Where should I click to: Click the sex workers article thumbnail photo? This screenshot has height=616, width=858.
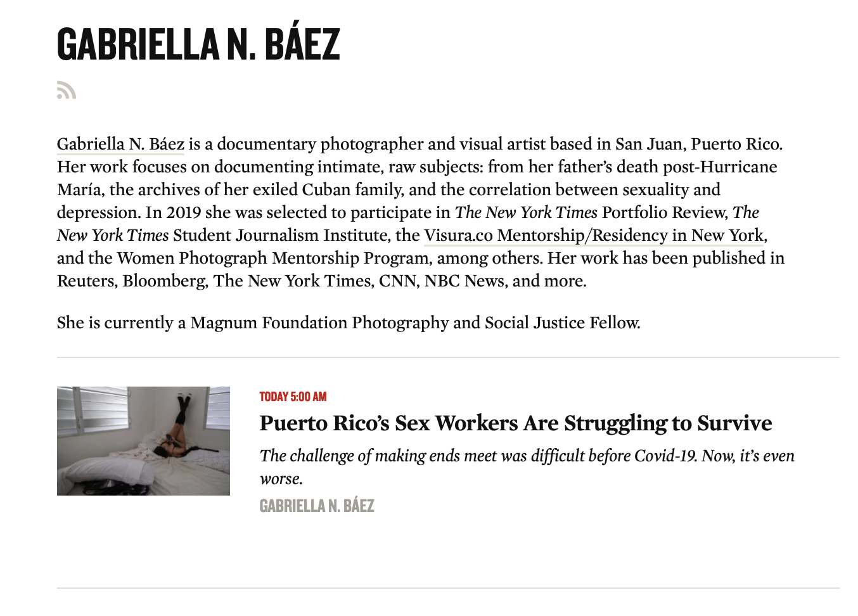[x=143, y=441]
